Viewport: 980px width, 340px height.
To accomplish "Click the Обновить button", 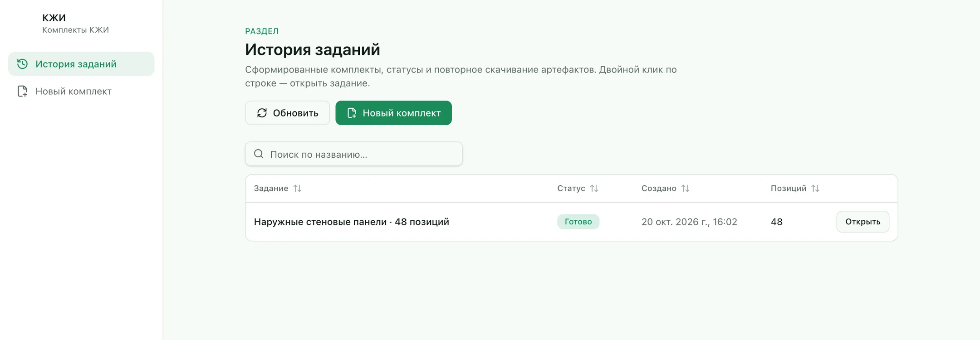I will (287, 113).
